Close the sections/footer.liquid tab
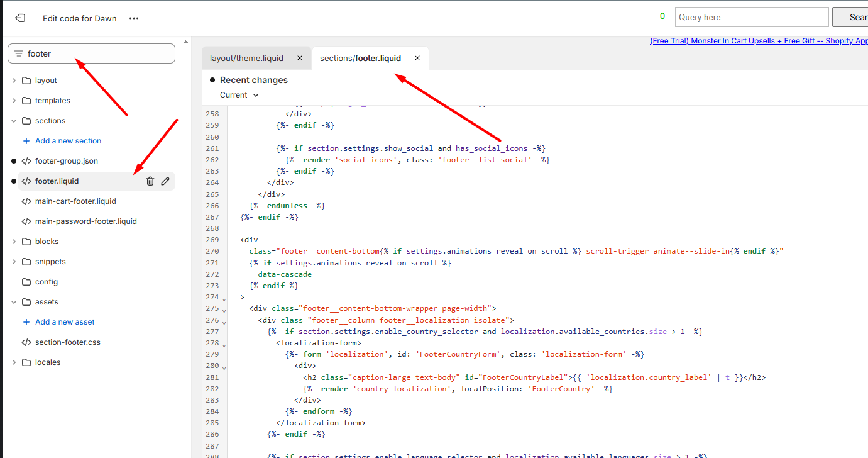The image size is (868, 458). click(417, 58)
